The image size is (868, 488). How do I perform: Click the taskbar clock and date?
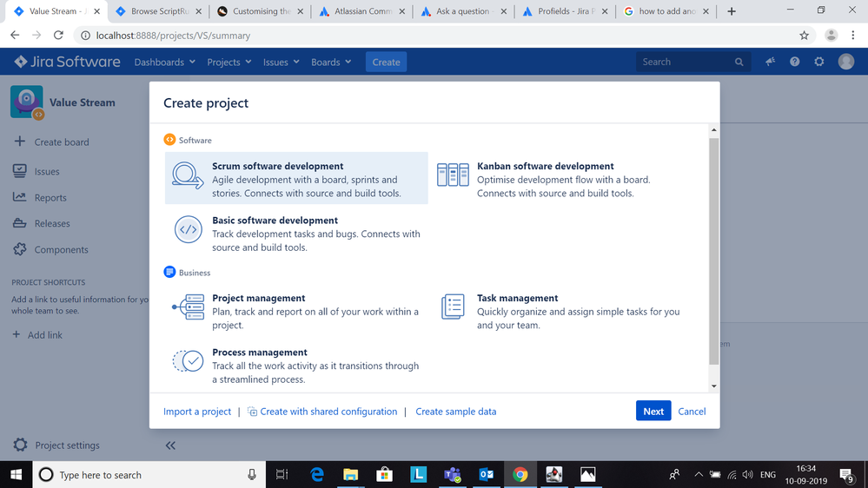click(806, 475)
